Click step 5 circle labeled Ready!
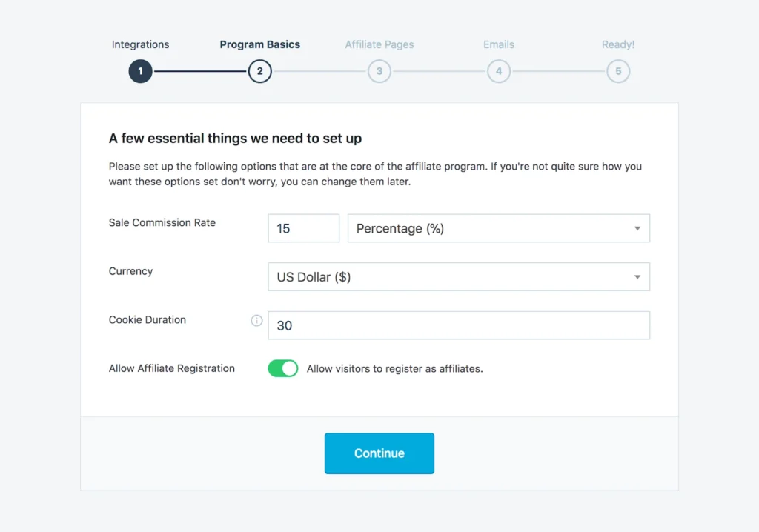Image resolution: width=759 pixels, height=532 pixels. (x=618, y=72)
